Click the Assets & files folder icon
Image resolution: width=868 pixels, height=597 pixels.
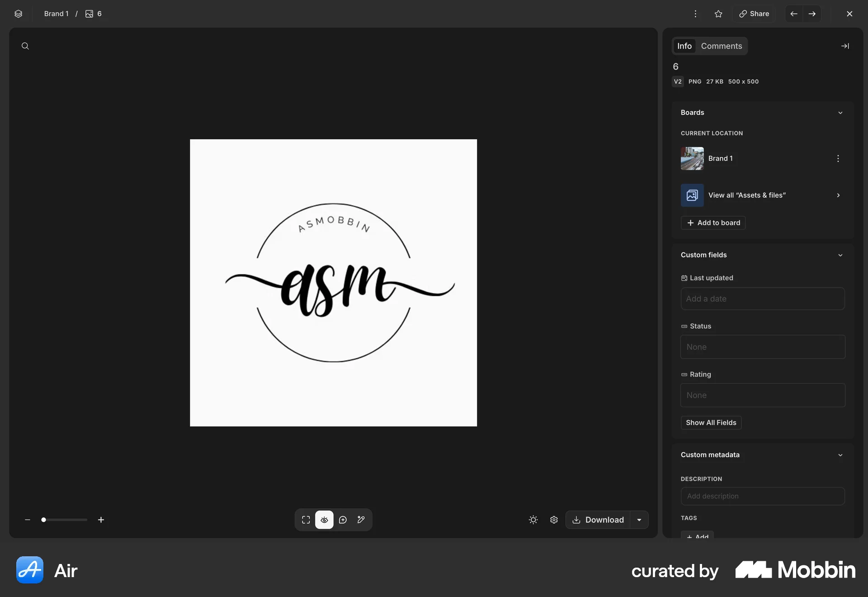(x=692, y=195)
